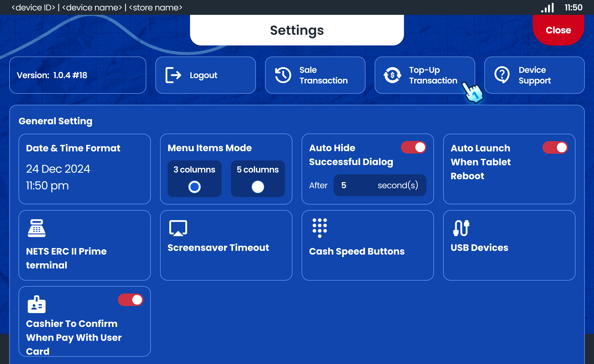Open Date & Time Format setting card
This screenshot has width=594, height=364.
pos(84,169)
